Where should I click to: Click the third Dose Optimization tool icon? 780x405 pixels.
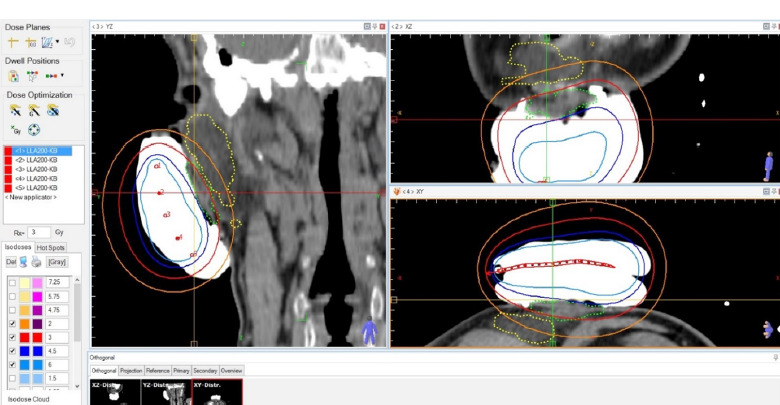coord(52,110)
